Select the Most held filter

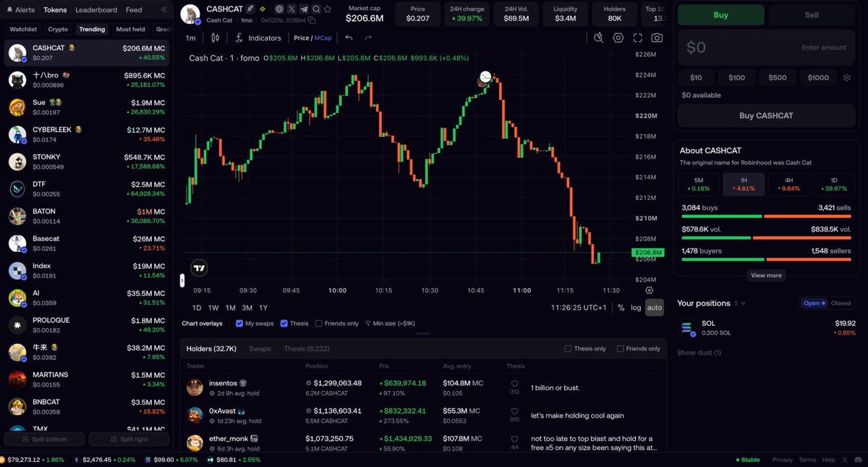(130, 29)
